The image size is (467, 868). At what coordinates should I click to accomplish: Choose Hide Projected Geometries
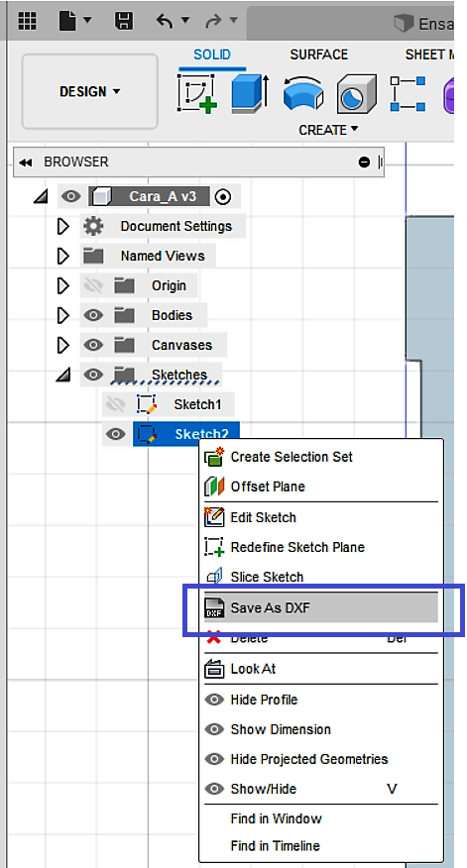click(320, 759)
